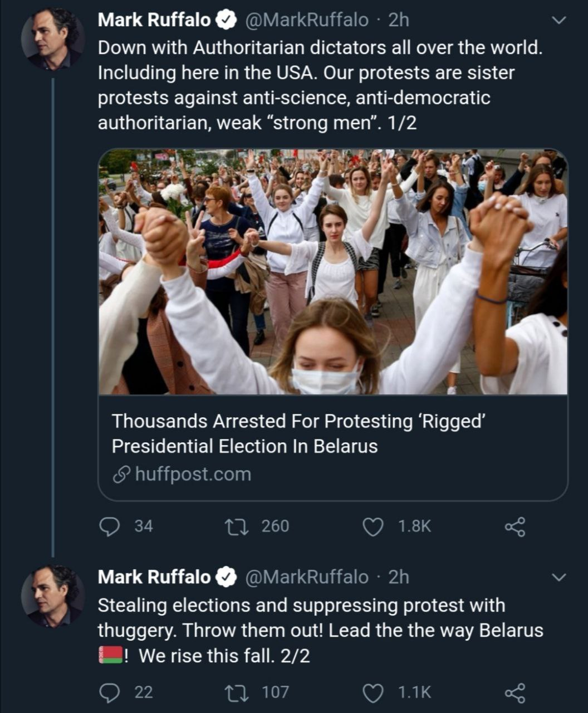
Task: Reply to the second tweet with 22 replies
Action: [x=110, y=692]
